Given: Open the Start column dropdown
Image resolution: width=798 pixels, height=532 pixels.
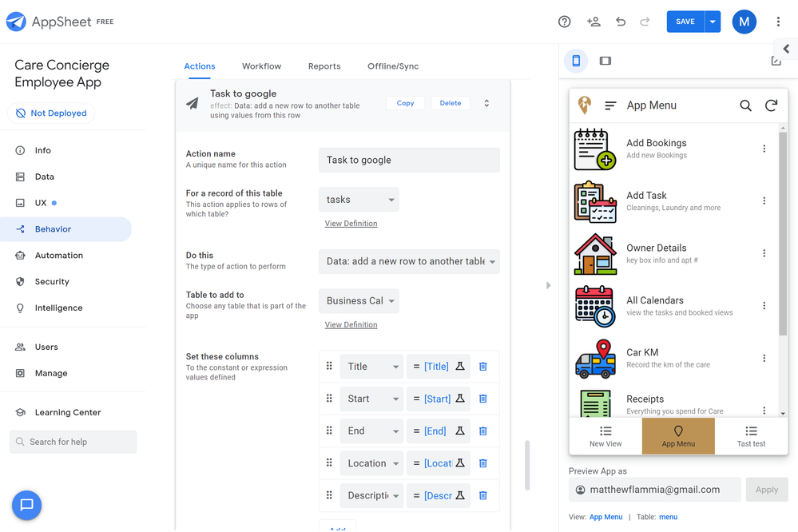Looking at the screenshot, I should click(371, 399).
